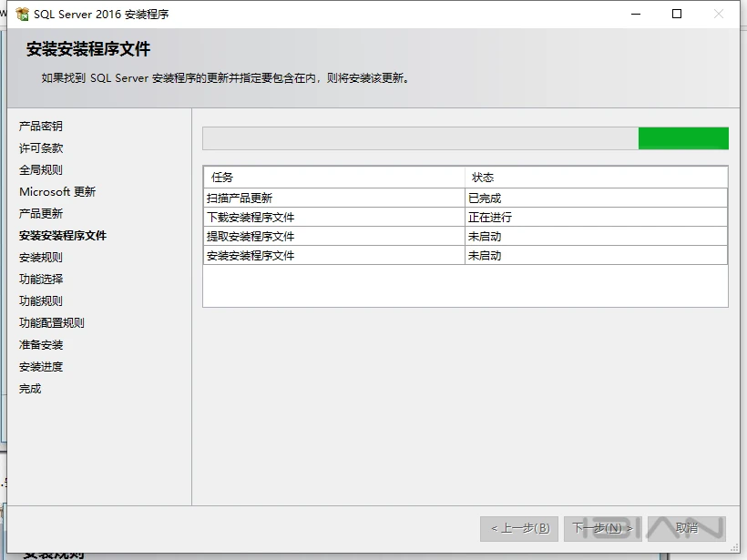Image resolution: width=747 pixels, height=560 pixels.
Task: Go to the Microsoft 更新 step
Action: pyautogui.click(x=57, y=192)
